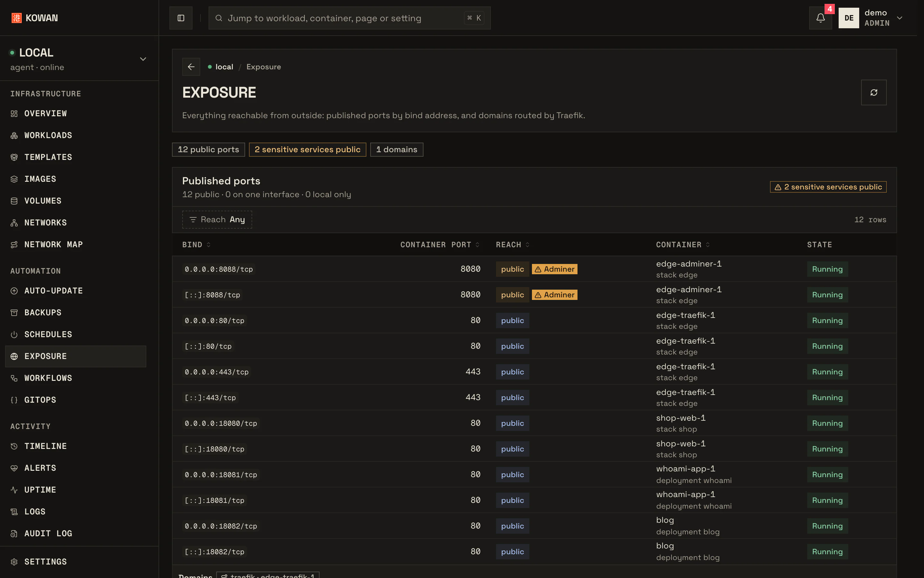Click the Timeline history icon
The width and height of the screenshot is (924, 578).
[14, 446]
